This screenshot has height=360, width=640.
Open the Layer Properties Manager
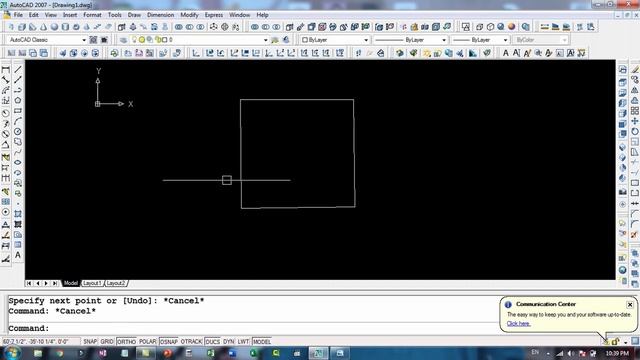(123, 40)
